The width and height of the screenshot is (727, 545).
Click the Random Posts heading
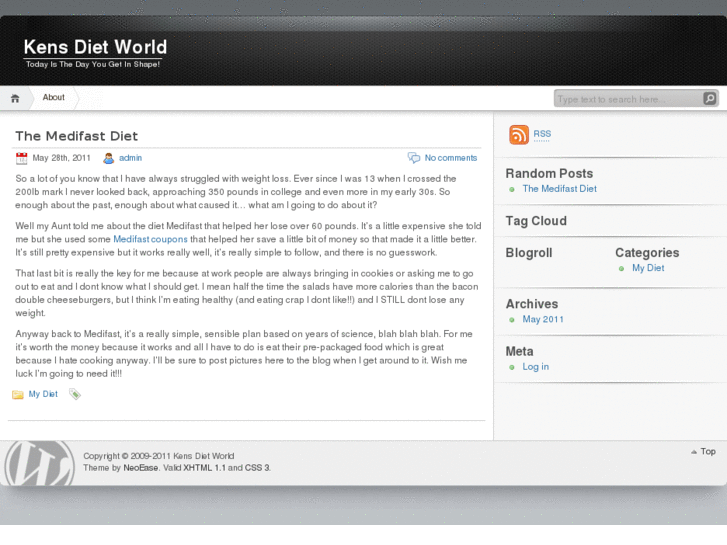(549, 173)
